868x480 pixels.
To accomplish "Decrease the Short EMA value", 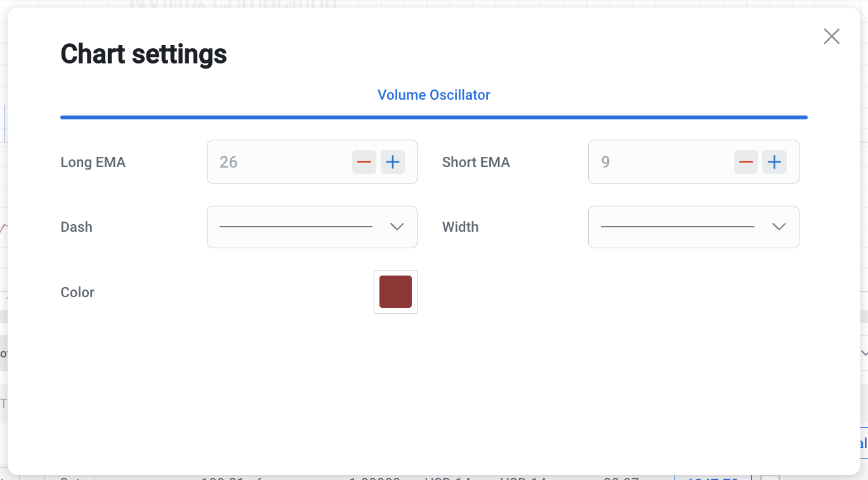I will (x=746, y=162).
